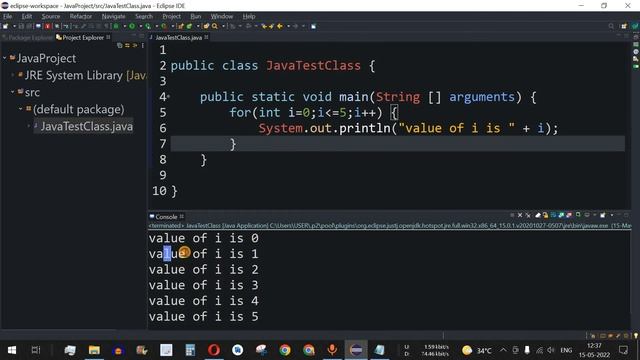
Task: Click the Open Type toolbar icon
Action: 206,26
